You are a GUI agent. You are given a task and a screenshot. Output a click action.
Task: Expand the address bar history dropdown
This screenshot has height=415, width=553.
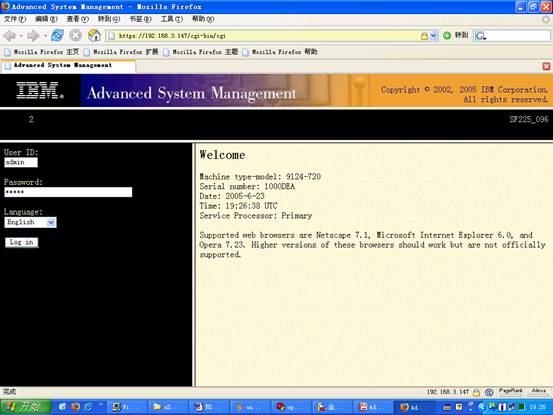434,36
